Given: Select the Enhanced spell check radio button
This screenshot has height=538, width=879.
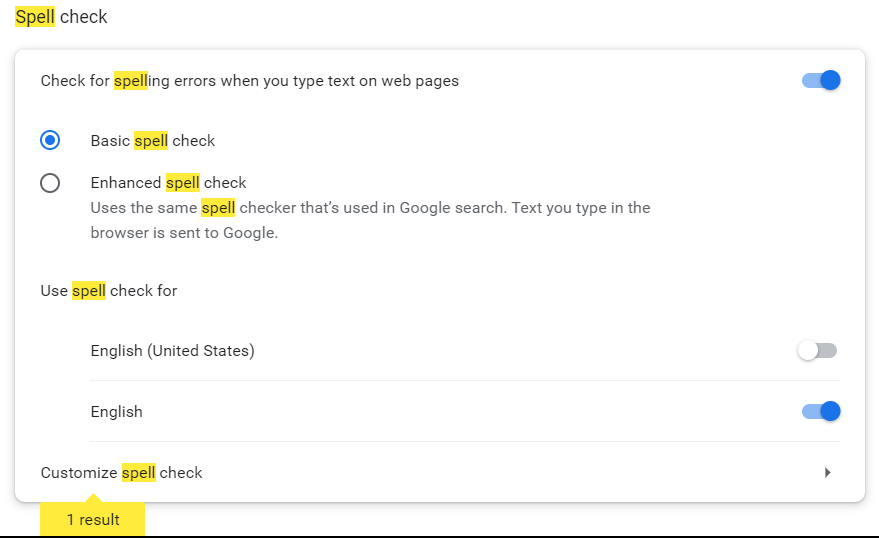Looking at the screenshot, I should (50, 183).
